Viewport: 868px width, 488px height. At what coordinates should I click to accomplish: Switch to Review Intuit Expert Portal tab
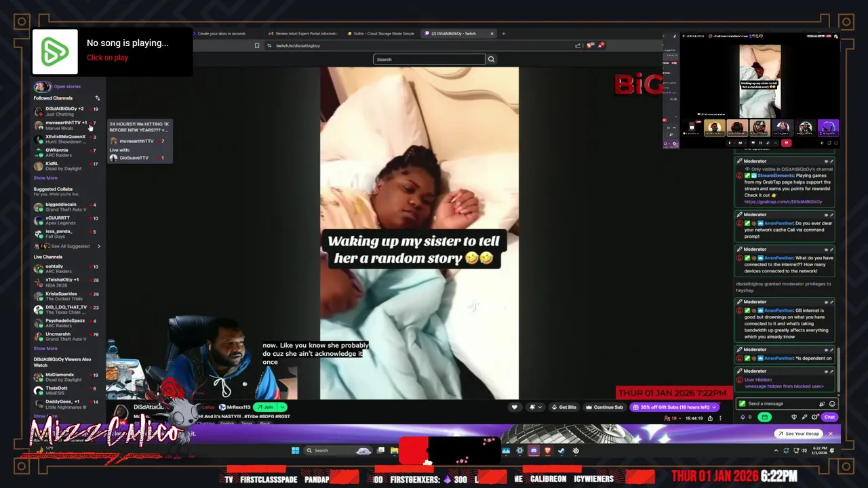pyautogui.click(x=306, y=33)
